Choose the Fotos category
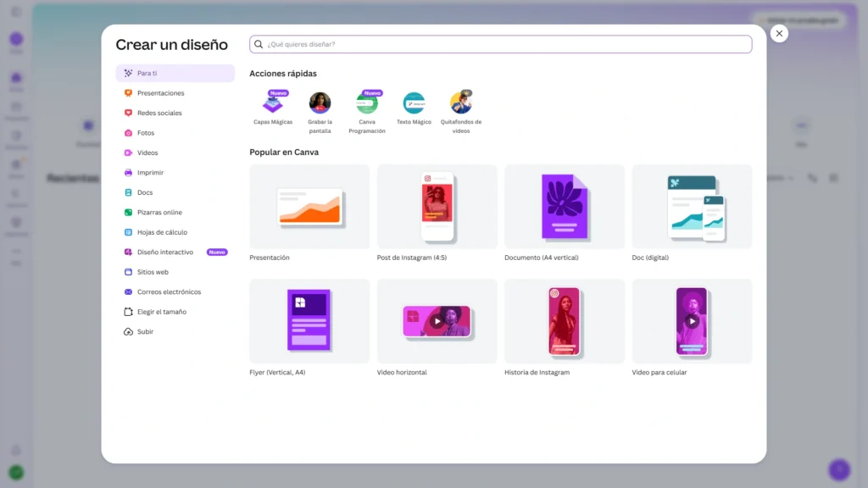 pyautogui.click(x=175, y=133)
